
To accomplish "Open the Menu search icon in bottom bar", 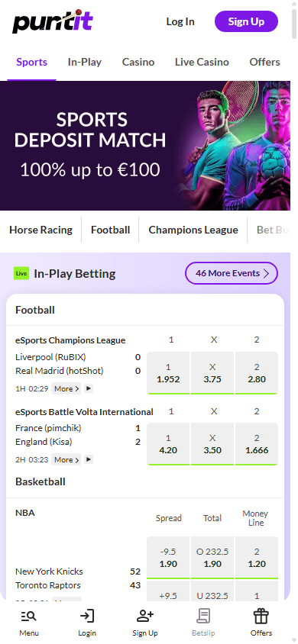I will (x=29, y=616).
